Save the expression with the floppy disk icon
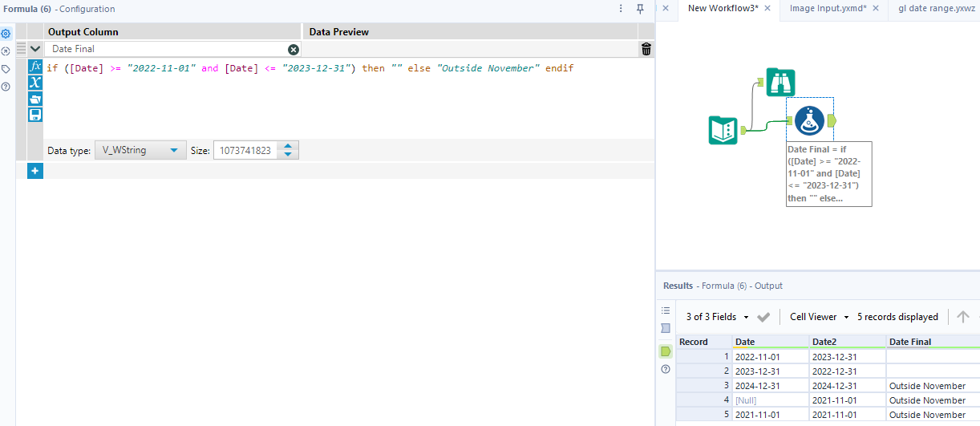This screenshot has width=980, height=426. 35,115
